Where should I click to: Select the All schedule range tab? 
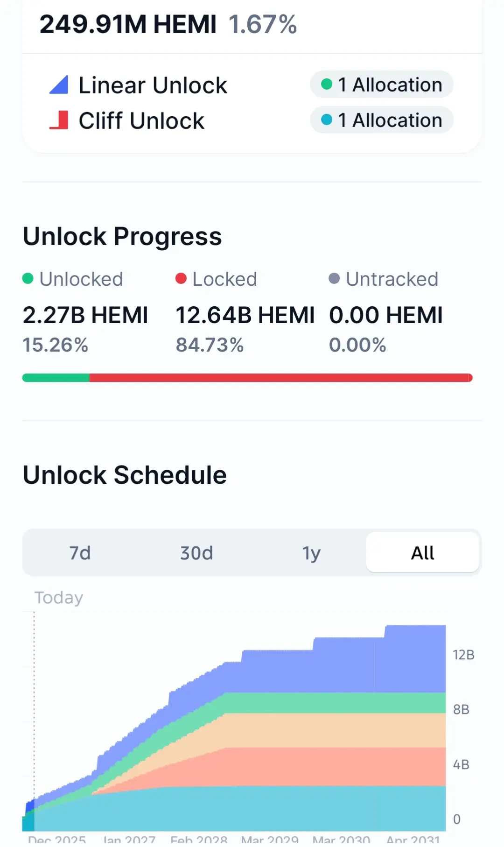coord(422,553)
